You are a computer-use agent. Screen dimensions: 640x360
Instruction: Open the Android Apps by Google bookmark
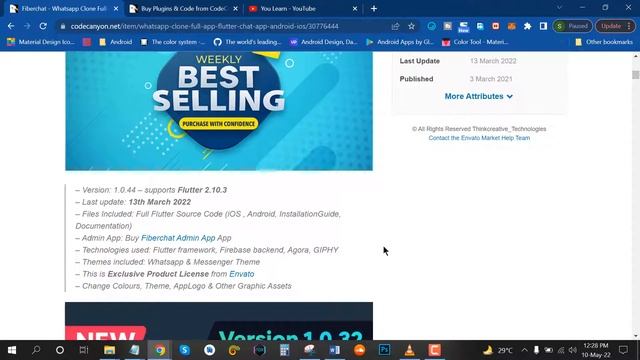pyautogui.click(x=400, y=42)
